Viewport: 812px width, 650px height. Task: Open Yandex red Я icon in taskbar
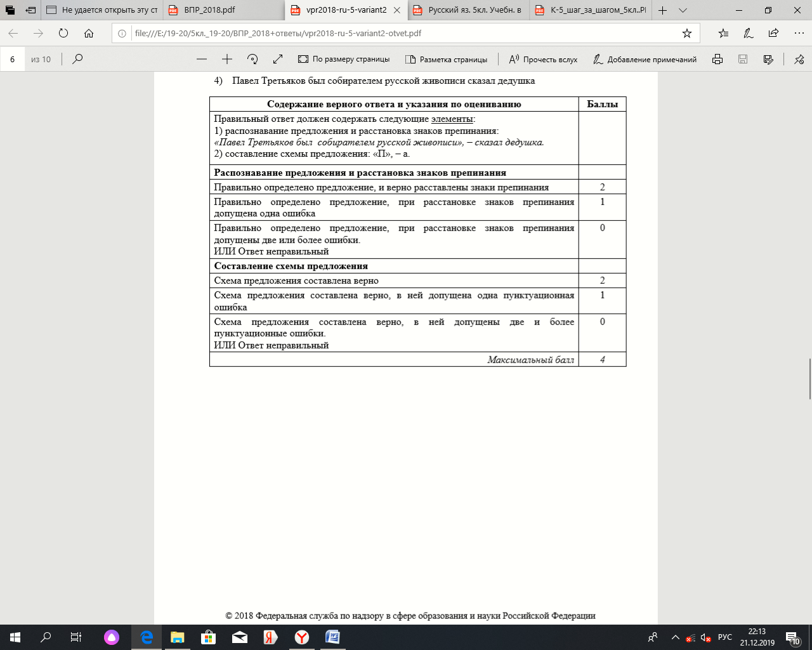[x=271, y=637]
